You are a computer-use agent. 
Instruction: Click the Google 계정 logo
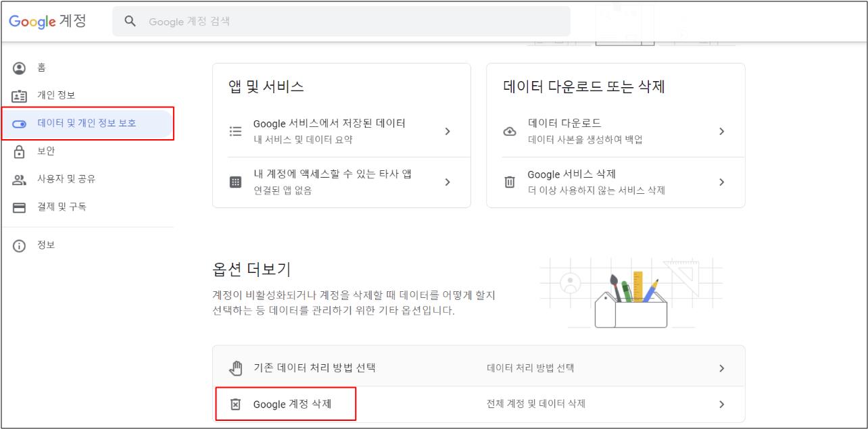point(47,21)
